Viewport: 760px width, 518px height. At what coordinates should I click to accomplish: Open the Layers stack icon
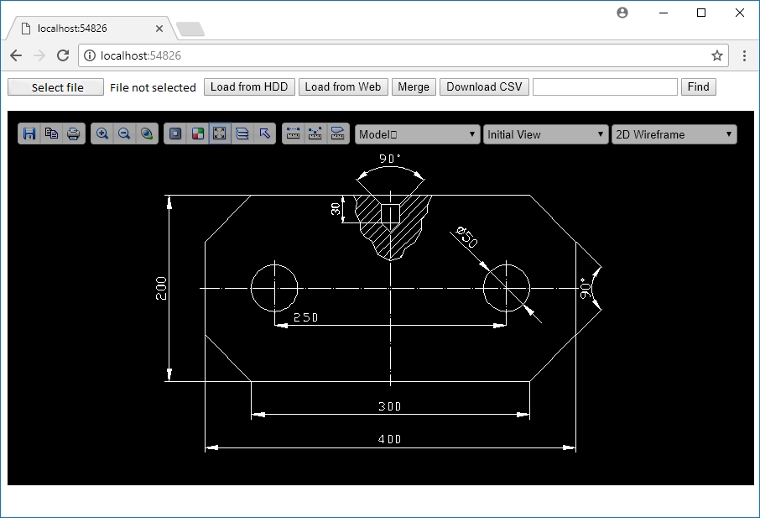pyautogui.click(x=242, y=134)
